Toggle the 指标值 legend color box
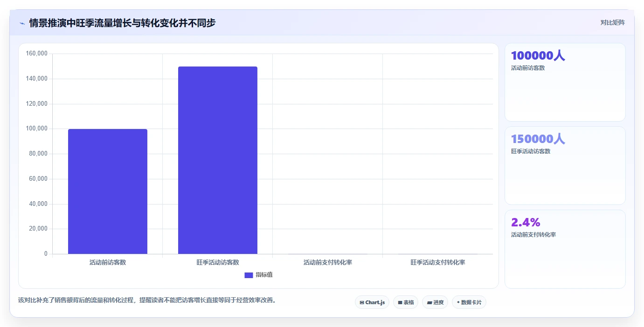The image size is (644, 327). coord(249,275)
